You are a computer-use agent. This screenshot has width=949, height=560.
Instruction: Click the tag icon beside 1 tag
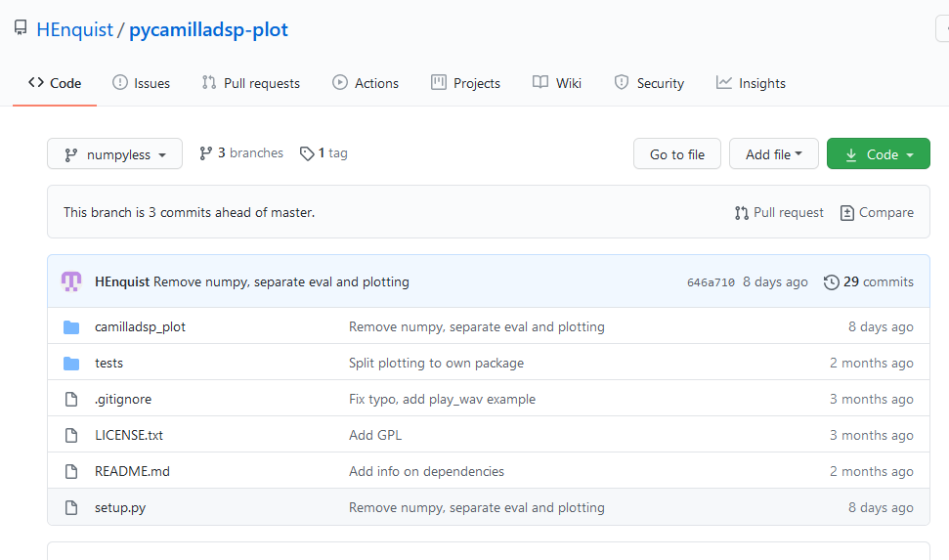click(307, 153)
